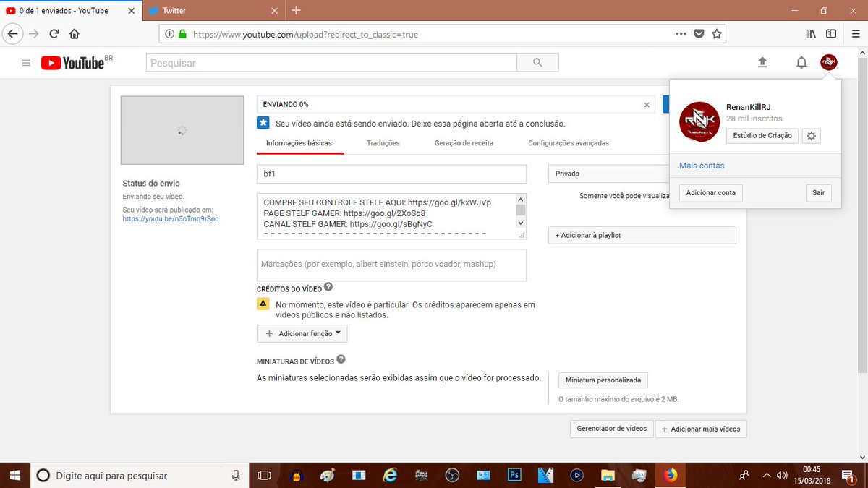Click the Mais contas link
Screen dimensions: 868x488
click(x=702, y=166)
